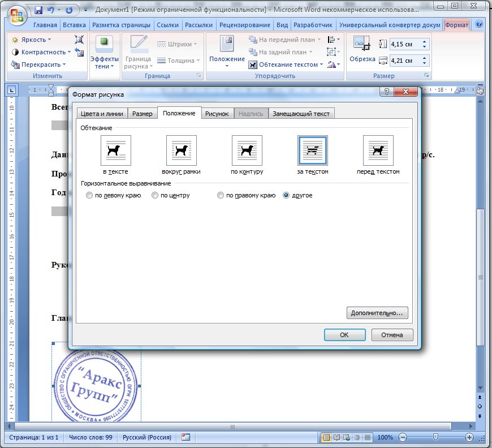The width and height of the screenshot is (492, 448).
Task: Switch to Print Layout view
Action: click(x=326, y=437)
